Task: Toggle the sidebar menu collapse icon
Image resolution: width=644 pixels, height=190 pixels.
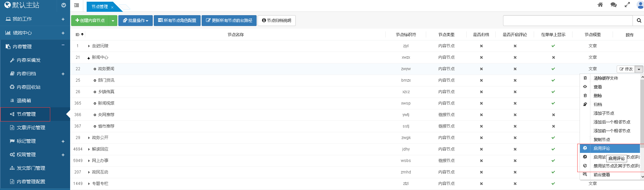Action: click(x=77, y=5)
